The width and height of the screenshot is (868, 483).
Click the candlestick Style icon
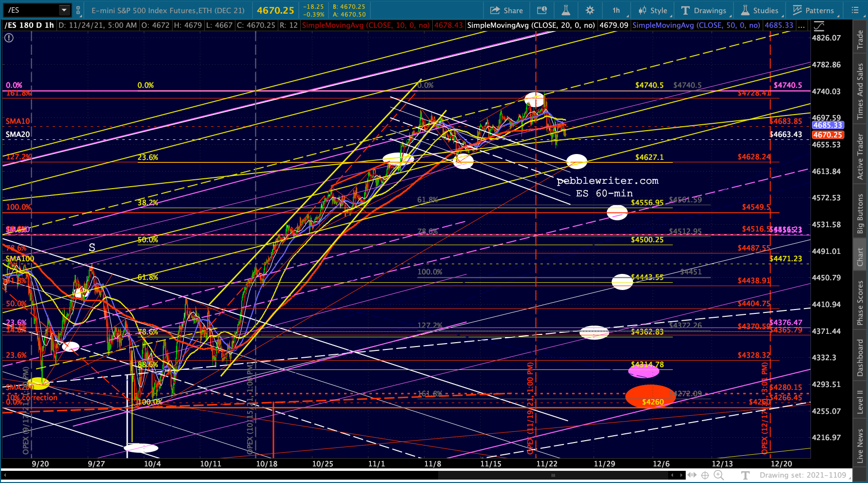[642, 10]
